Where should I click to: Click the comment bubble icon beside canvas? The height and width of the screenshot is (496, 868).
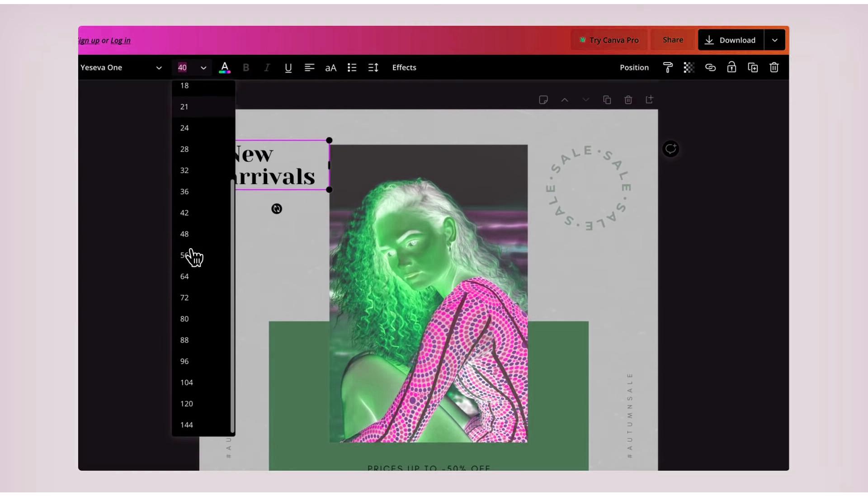pyautogui.click(x=671, y=149)
